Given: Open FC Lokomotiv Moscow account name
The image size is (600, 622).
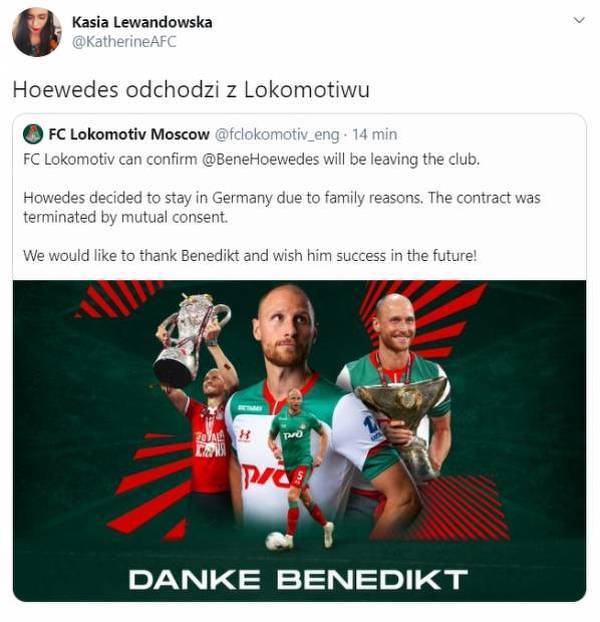Looking at the screenshot, I should pos(129,134).
